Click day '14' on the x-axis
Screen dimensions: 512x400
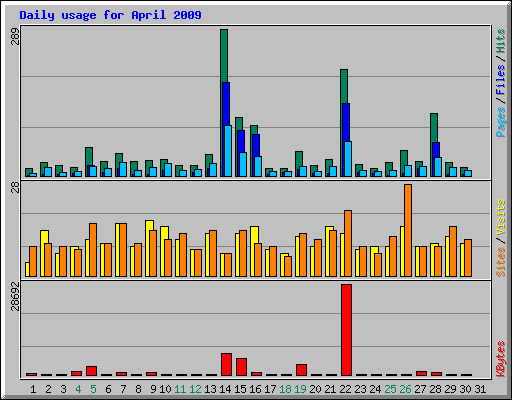pos(225,389)
